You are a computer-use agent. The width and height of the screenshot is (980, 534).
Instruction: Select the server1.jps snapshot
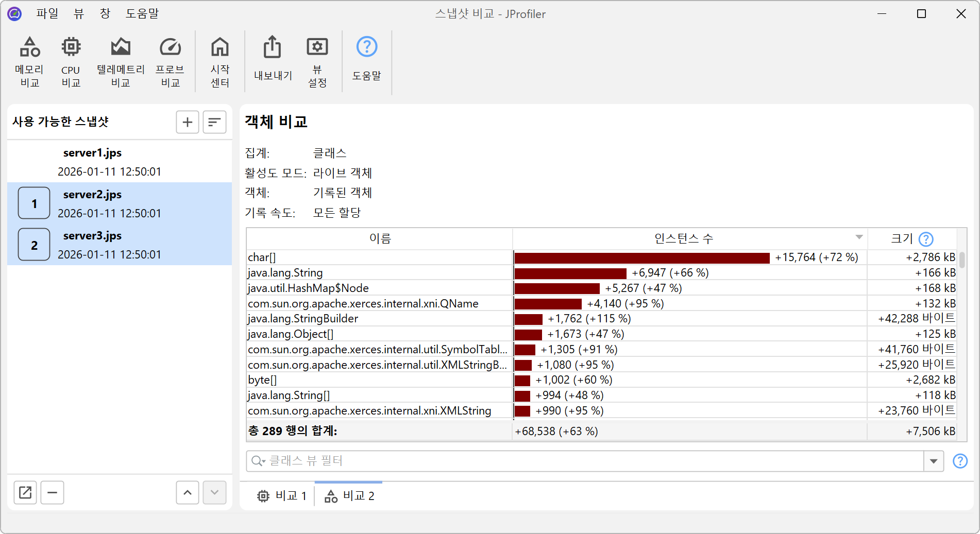click(x=93, y=161)
